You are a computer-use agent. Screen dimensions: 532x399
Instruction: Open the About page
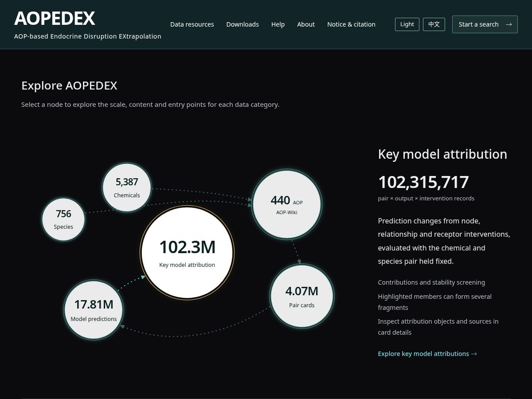click(306, 24)
